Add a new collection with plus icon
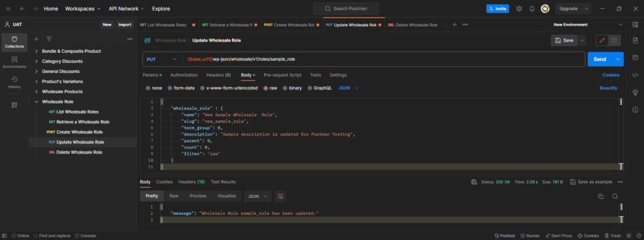 36,39
